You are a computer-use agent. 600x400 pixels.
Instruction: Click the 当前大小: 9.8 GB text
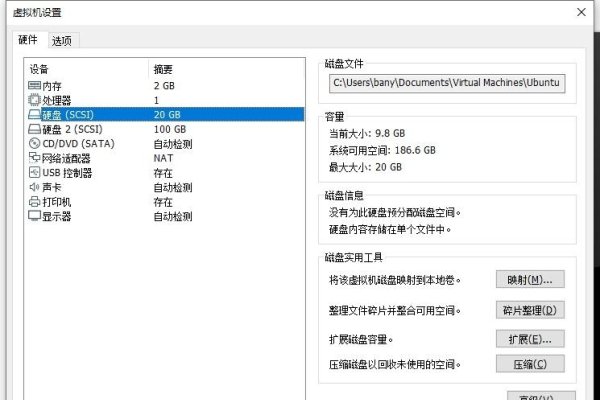[367, 133]
